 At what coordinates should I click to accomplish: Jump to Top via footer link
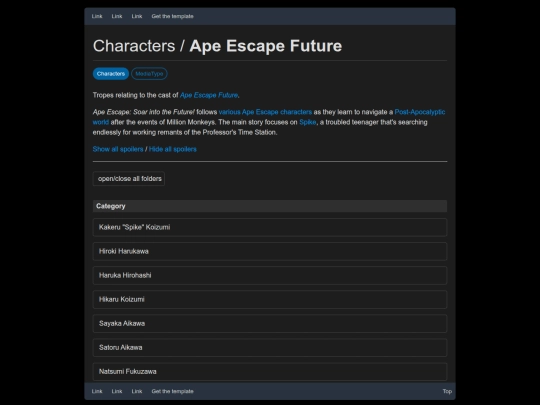447,391
